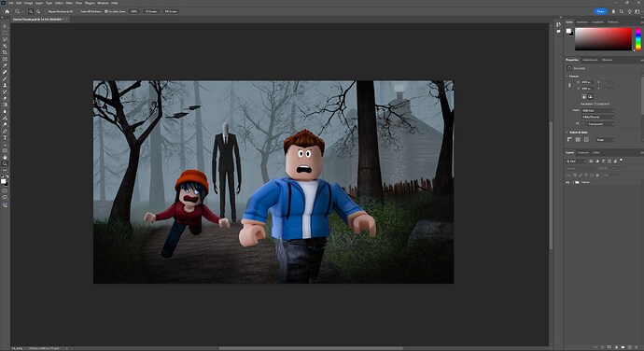Image resolution: width=644 pixels, height=351 pixels.
Task: Open the Discover lightbulb panel
Action: [x=630, y=11]
